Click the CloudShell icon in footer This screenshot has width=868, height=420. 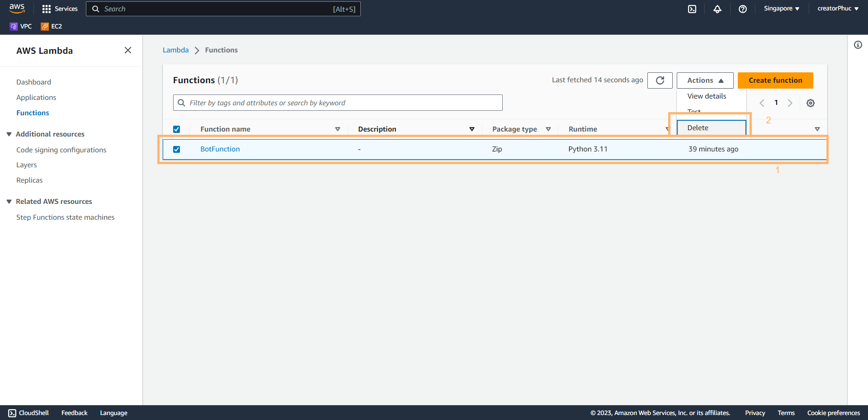coord(12,413)
